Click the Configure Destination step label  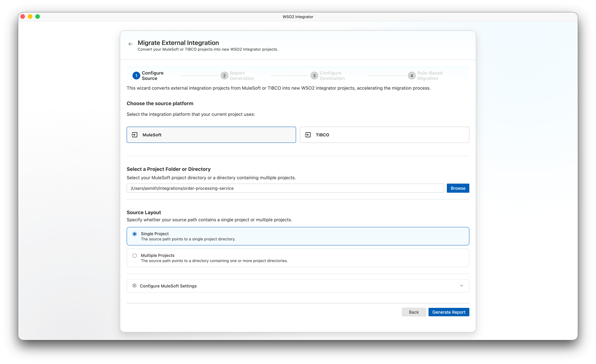pyautogui.click(x=332, y=76)
